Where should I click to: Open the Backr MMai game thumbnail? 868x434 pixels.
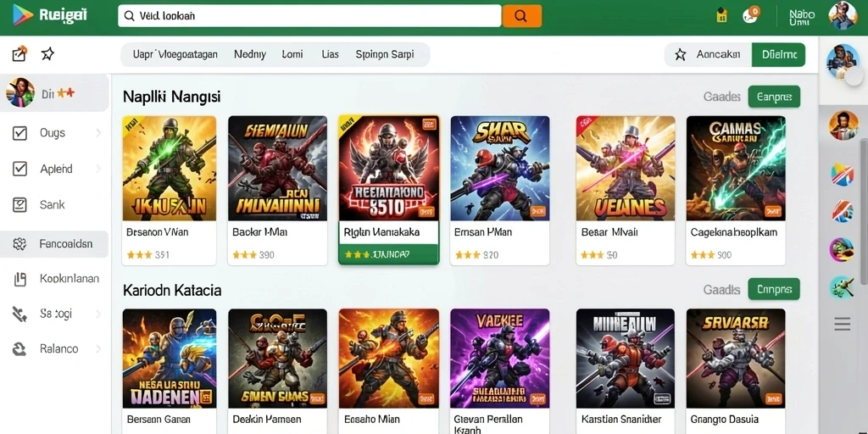277,169
